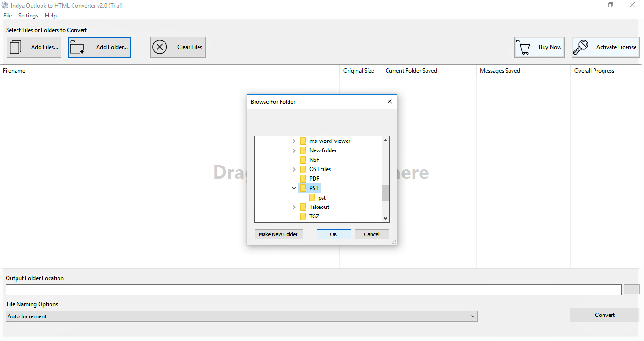Image resolution: width=644 pixels, height=341 pixels.
Task: Click the ms-word-viewer folder icon
Action: point(303,141)
